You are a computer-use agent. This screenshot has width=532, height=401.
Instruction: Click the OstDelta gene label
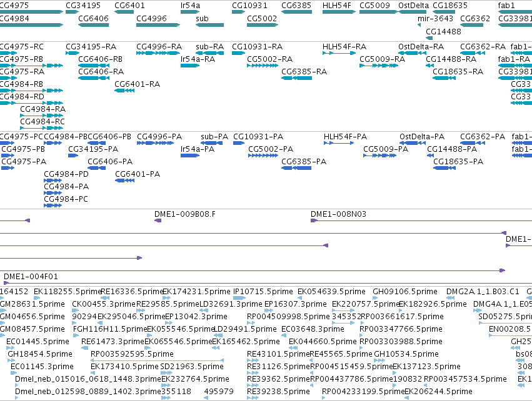[x=414, y=6]
